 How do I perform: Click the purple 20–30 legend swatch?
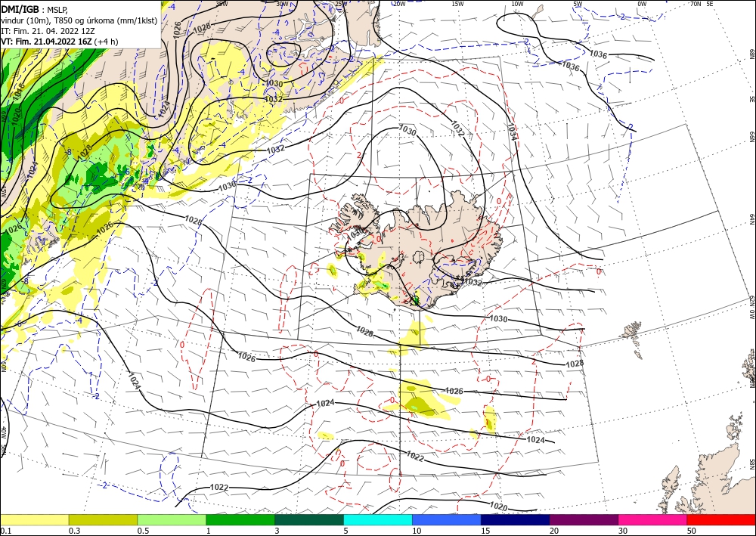[584, 519]
